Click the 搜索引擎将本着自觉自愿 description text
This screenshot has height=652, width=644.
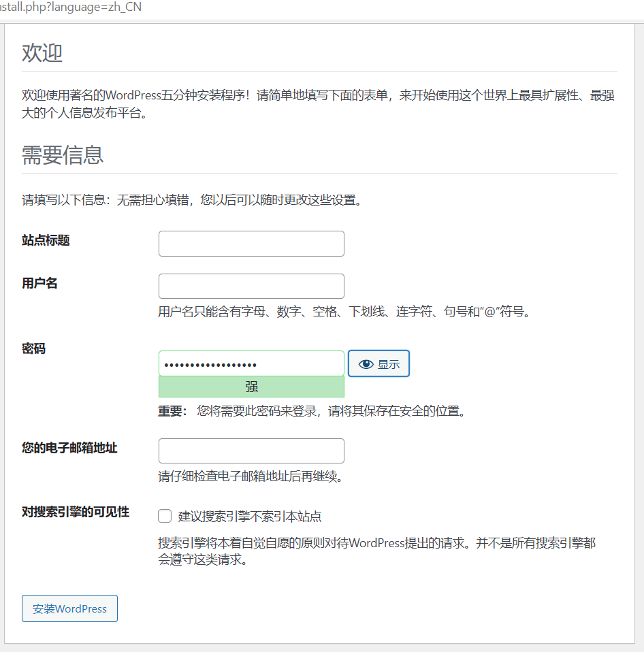pyautogui.click(x=377, y=551)
